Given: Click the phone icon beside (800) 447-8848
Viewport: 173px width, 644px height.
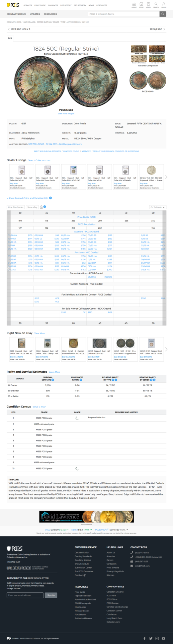Looking at the screenshot, I should pyautogui.click(x=132, y=552).
